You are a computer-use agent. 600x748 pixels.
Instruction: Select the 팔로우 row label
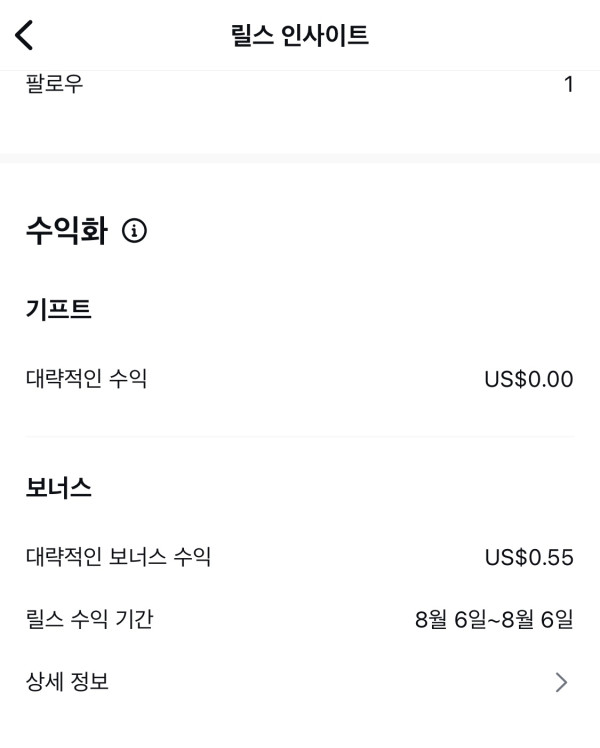55,84
